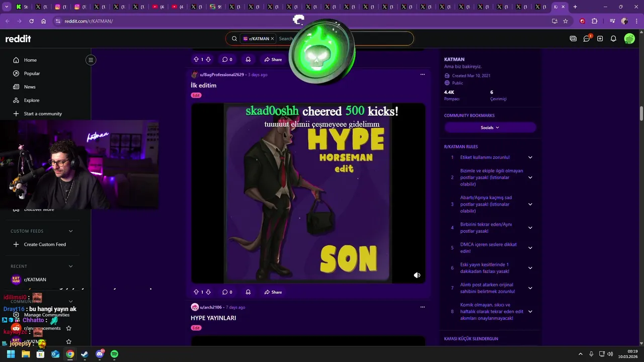
Task: Open options menu for BagProfessional2629's post
Action: pos(423,74)
